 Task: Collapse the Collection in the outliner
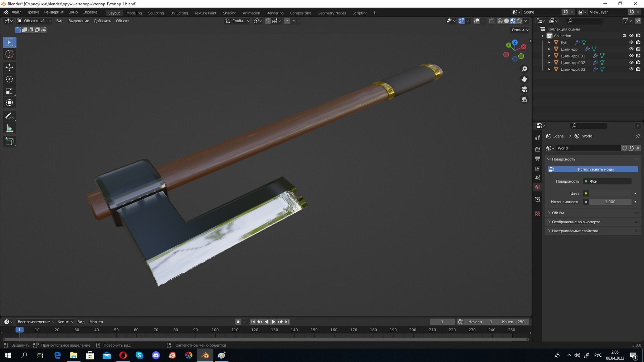[542, 36]
